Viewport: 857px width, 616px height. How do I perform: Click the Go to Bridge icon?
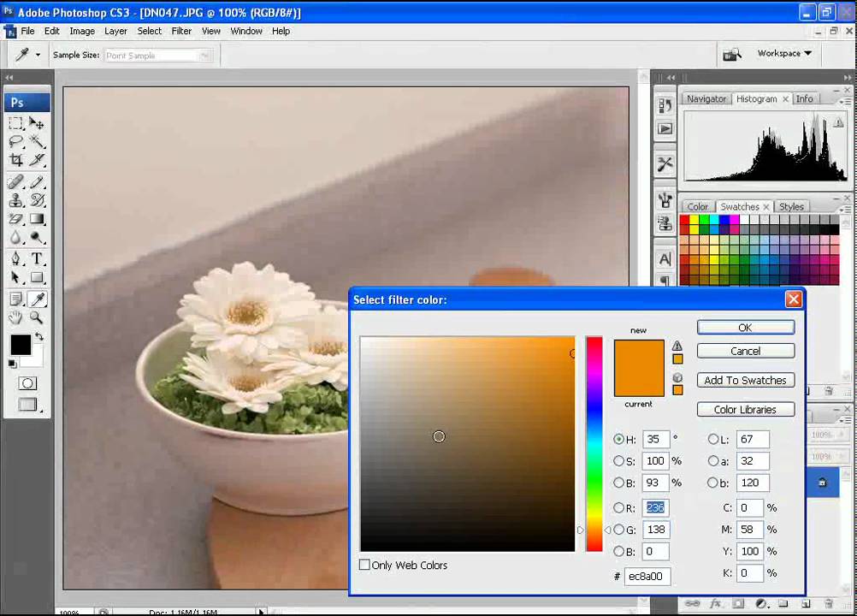pos(732,54)
